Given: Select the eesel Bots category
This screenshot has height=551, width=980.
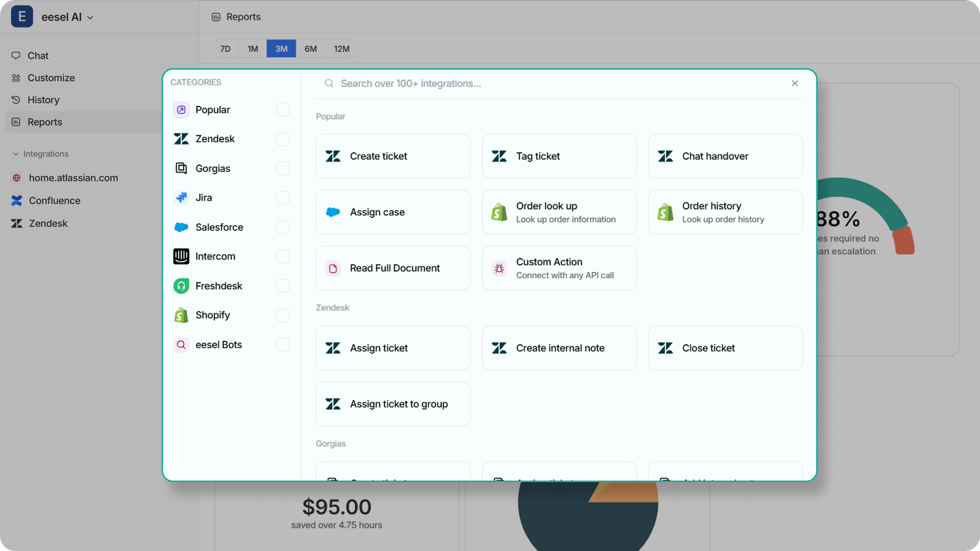Looking at the screenshot, I should point(218,345).
